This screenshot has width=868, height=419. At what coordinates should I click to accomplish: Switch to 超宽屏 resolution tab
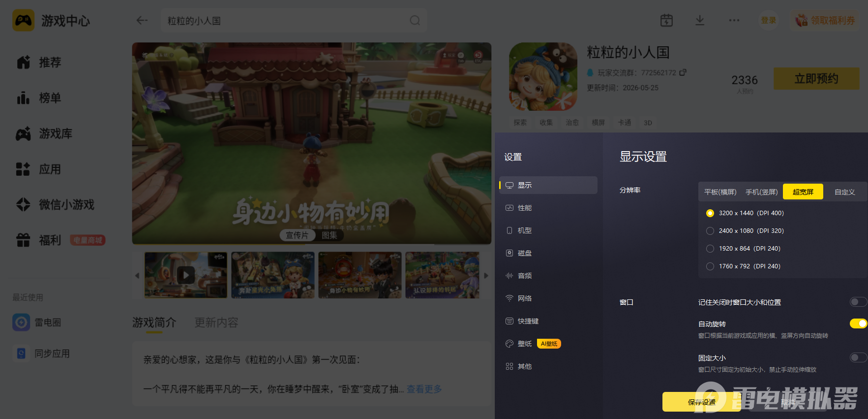click(803, 192)
